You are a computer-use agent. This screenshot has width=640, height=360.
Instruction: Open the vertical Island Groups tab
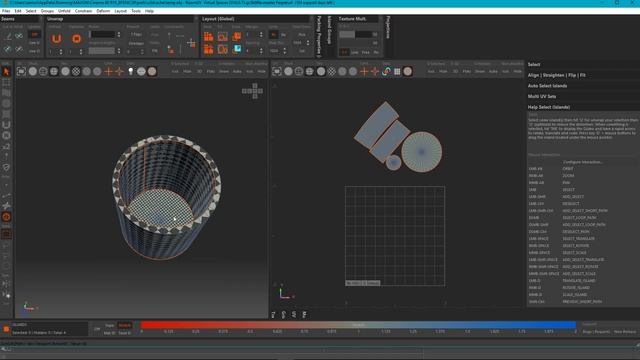(x=329, y=30)
